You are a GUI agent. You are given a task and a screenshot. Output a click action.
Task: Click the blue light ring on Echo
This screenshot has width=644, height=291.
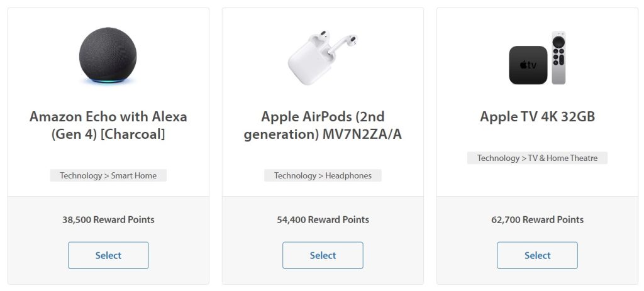[108, 80]
